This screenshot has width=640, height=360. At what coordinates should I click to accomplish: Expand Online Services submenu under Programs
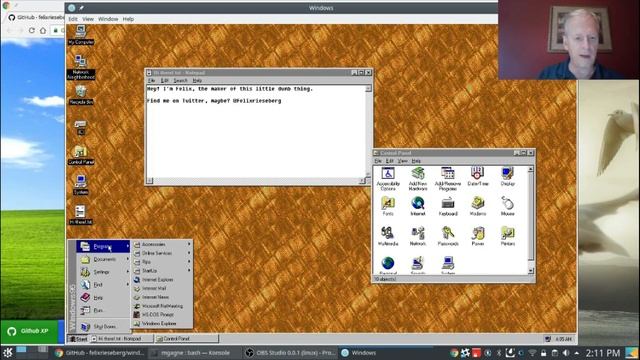tap(162, 253)
